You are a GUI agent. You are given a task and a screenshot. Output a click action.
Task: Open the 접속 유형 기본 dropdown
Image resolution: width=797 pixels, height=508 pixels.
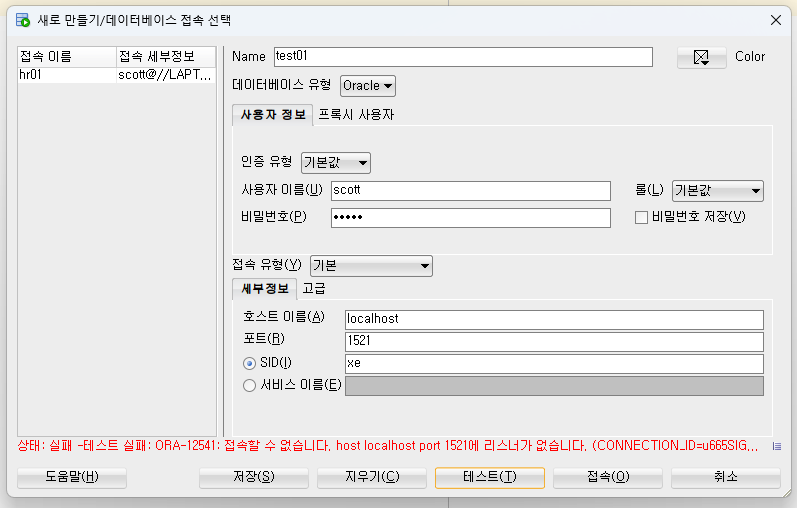(371, 266)
